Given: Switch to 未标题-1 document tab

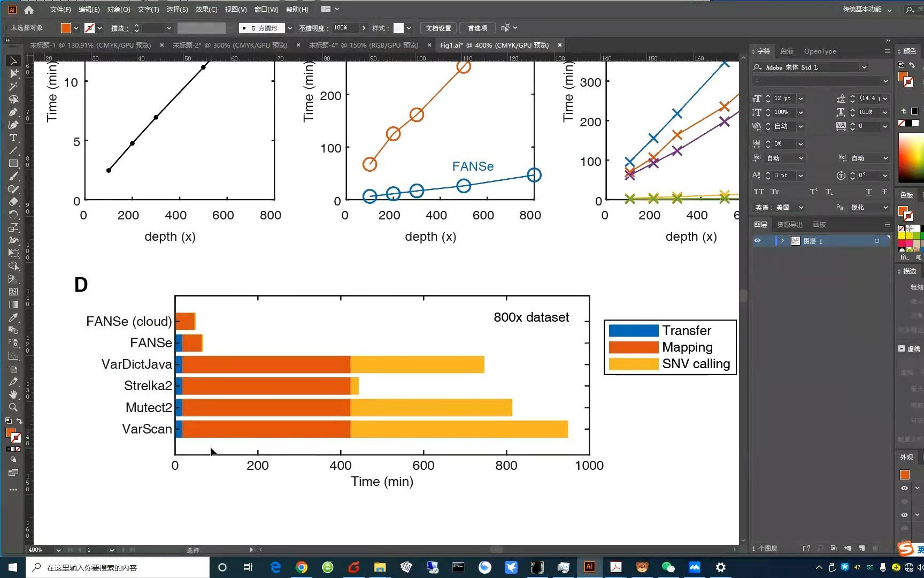Looking at the screenshot, I should 90,45.
